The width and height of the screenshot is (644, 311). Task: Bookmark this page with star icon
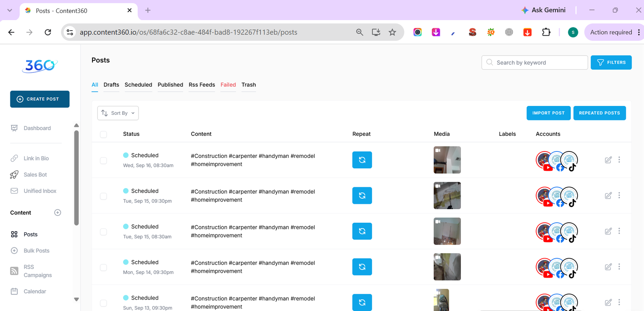(x=392, y=32)
